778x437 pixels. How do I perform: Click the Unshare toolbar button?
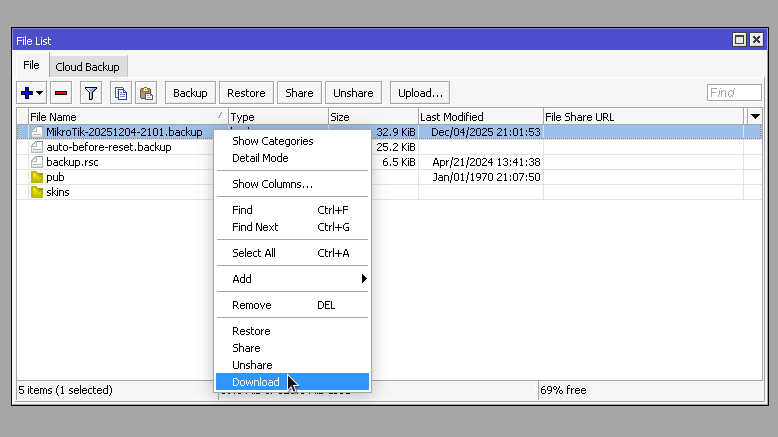click(x=353, y=93)
